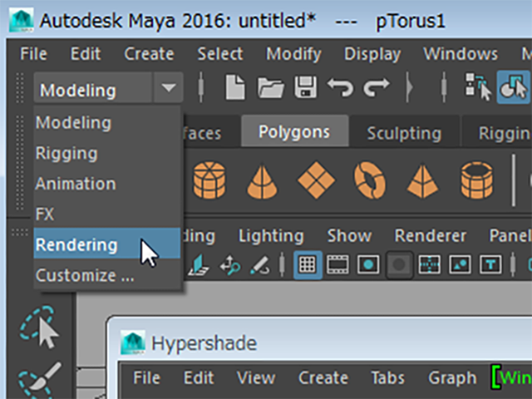Click the 2D pan/zoom icon
The height and width of the screenshot is (399, 532).
coord(230,264)
